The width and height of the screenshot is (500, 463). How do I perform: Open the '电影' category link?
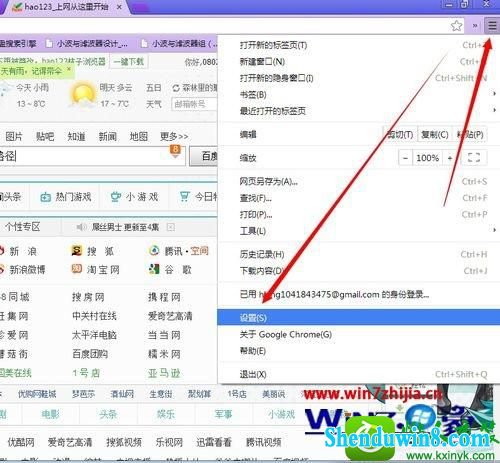tap(50, 414)
